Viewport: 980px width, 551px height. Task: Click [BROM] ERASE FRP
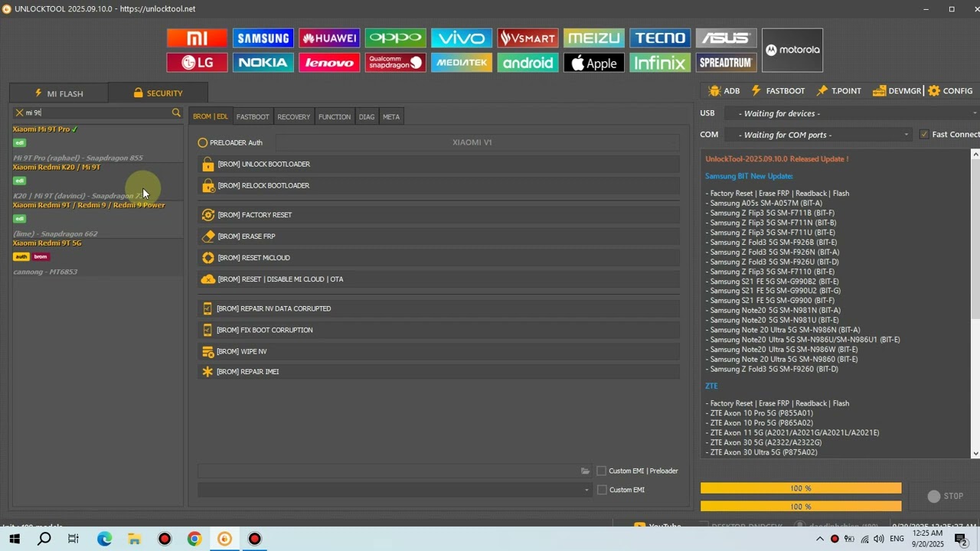coord(439,236)
